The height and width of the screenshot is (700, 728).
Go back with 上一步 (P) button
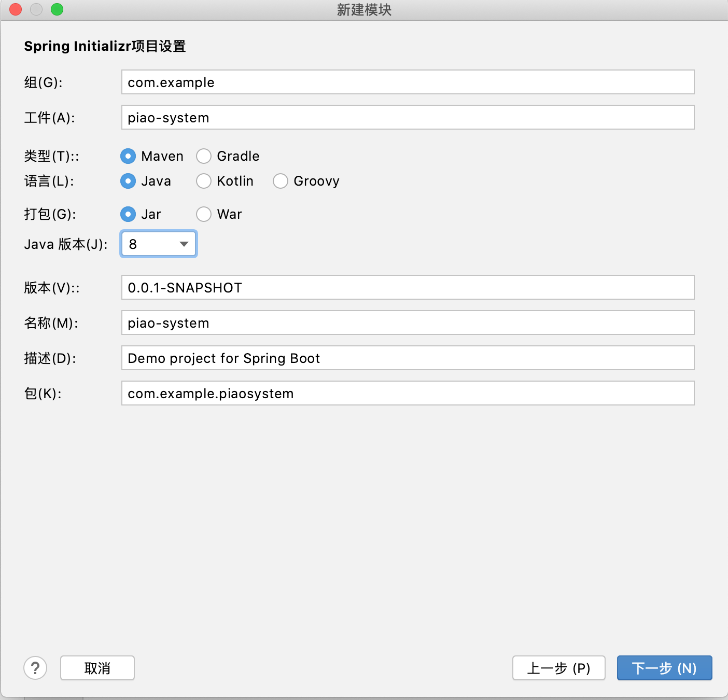pos(559,668)
